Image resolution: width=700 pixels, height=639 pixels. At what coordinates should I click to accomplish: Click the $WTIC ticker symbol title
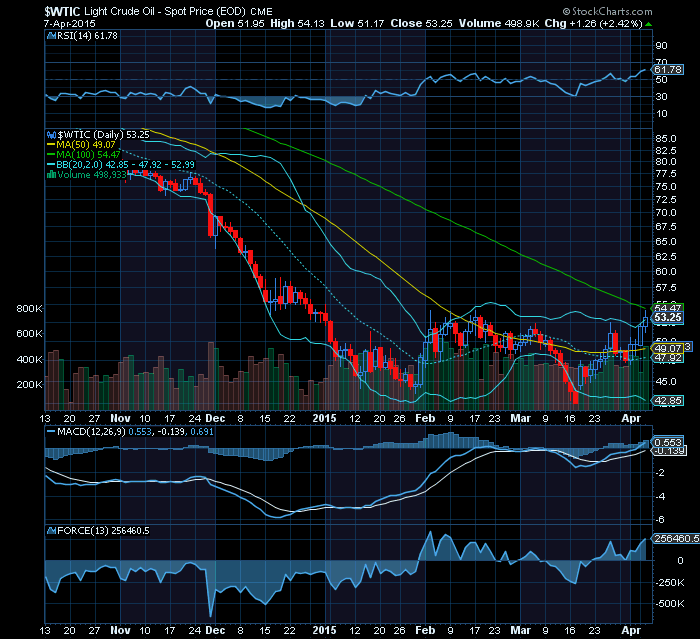[x=62, y=11]
